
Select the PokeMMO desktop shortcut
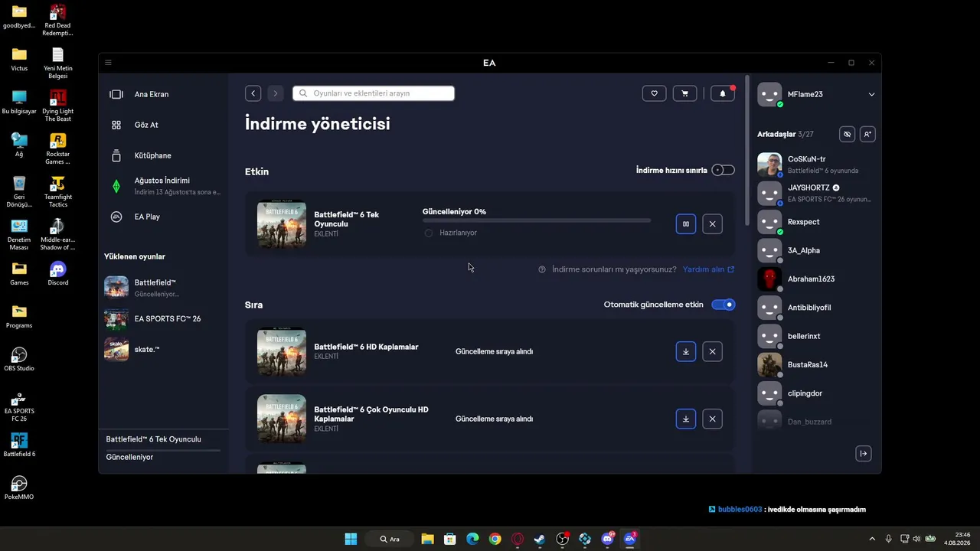click(x=19, y=487)
